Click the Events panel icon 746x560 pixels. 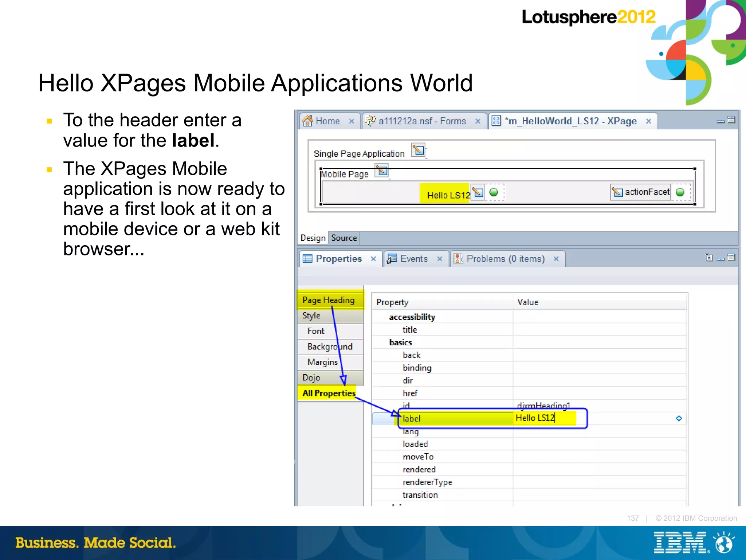392,259
